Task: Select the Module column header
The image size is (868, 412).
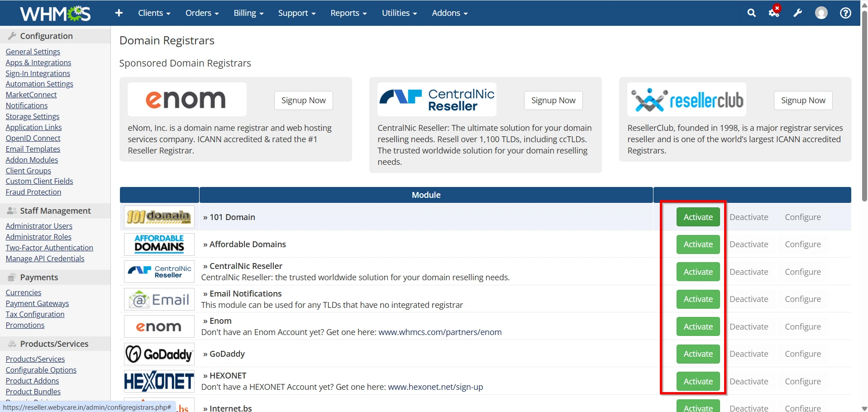Action: click(426, 195)
